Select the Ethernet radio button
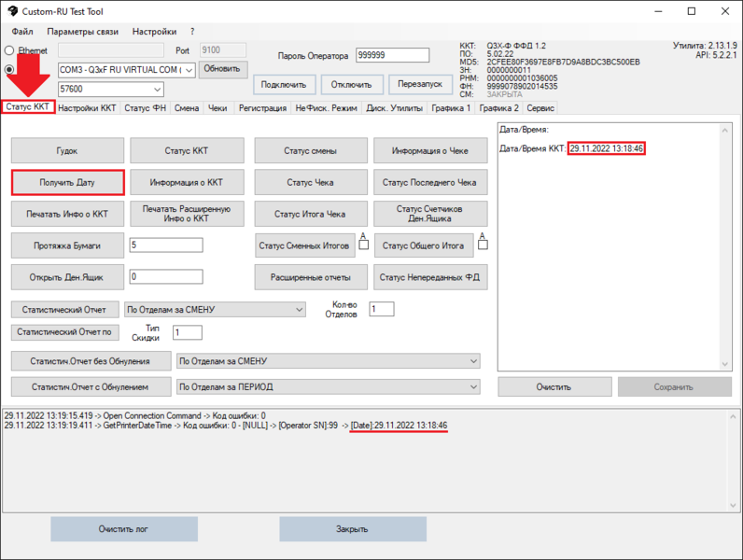The image size is (743, 560). pos(10,50)
